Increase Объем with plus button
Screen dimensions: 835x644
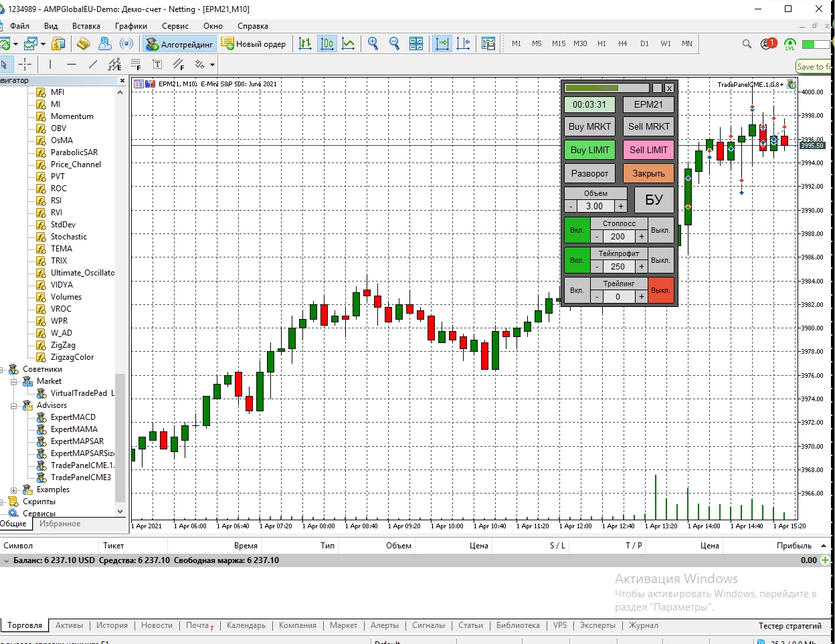coord(621,206)
